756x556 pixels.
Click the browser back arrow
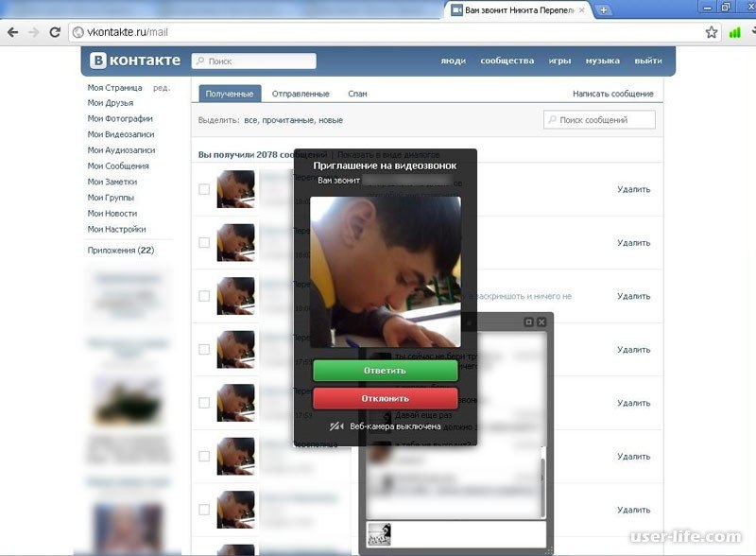(13, 32)
